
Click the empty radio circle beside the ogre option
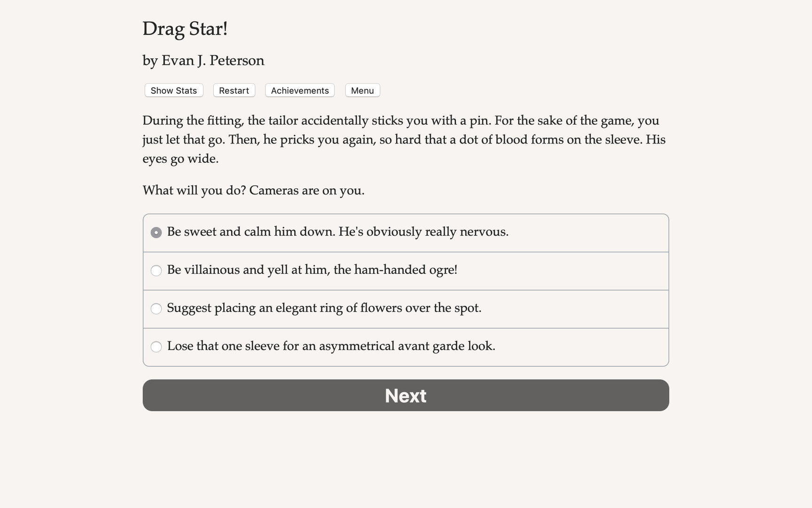pos(156,270)
